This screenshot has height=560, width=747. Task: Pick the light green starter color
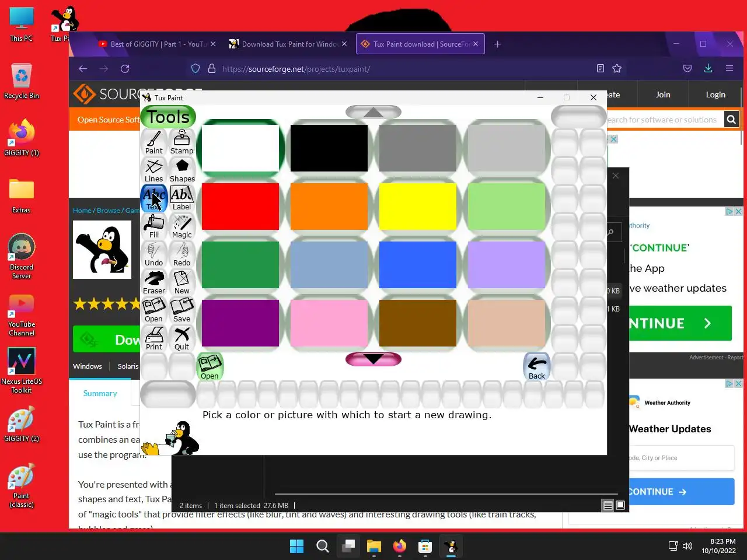(507, 206)
